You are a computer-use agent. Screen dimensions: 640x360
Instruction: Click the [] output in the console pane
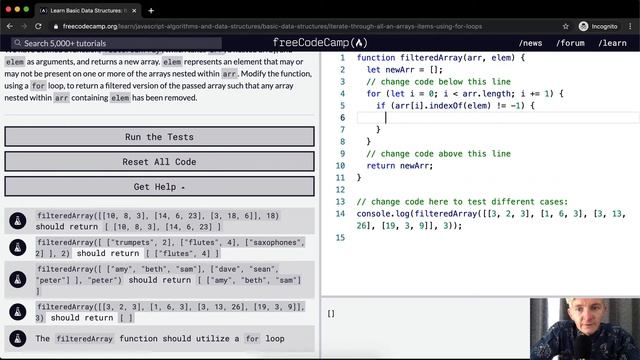pyautogui.click(x=331, y=313)
